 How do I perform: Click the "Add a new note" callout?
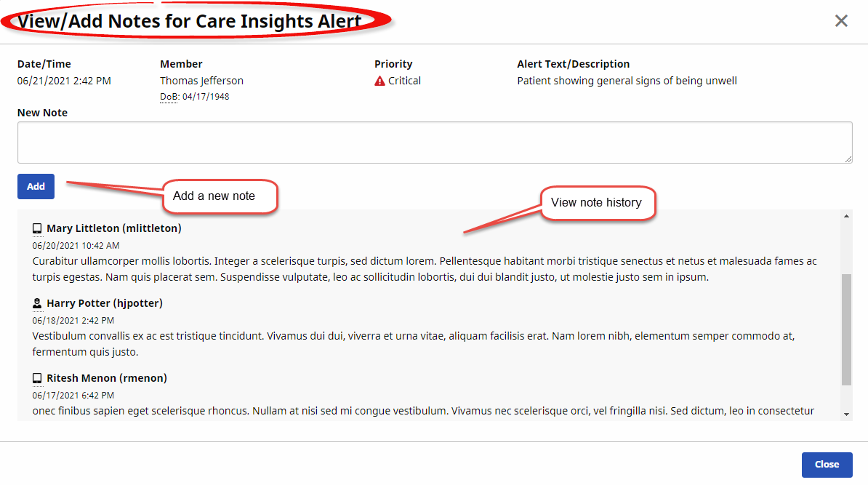220,196
